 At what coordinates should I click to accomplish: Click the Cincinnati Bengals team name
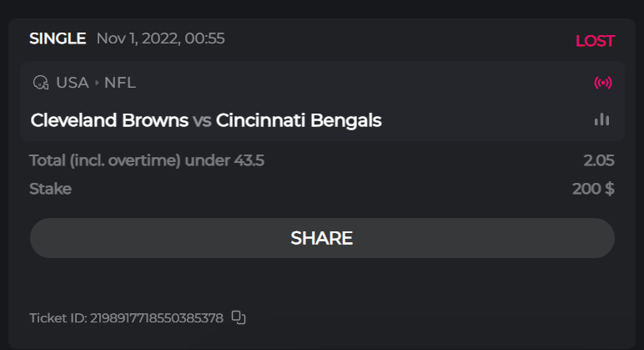[x=299, y=120]
